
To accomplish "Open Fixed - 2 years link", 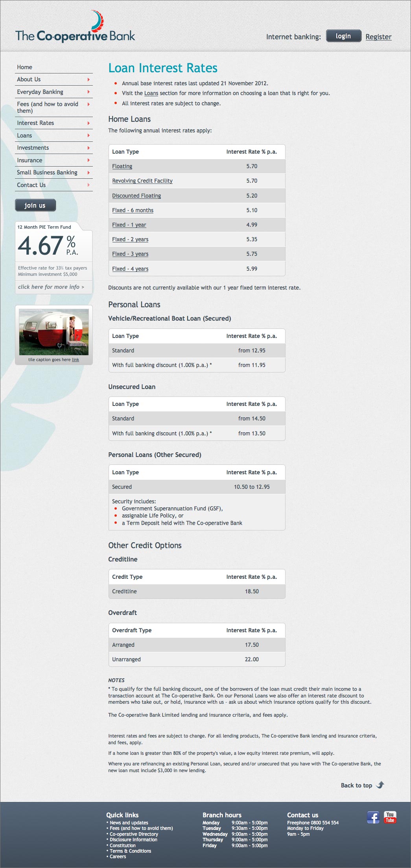I will [x=130, y=239].
